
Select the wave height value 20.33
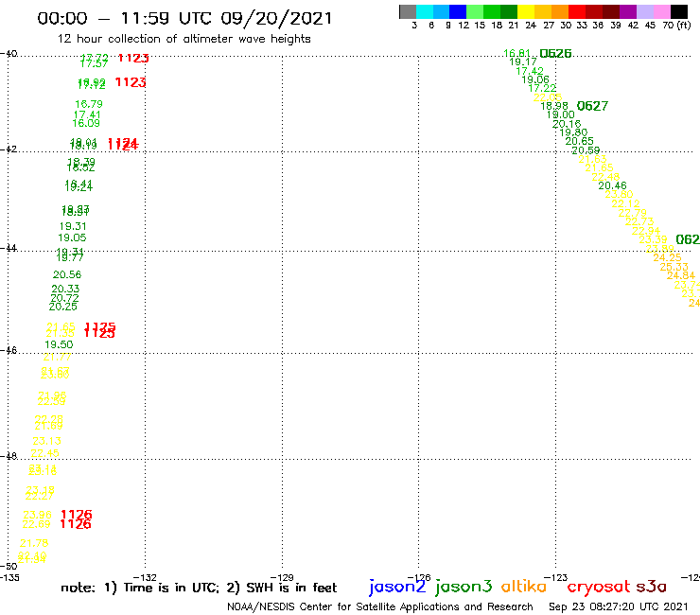click(65, 289)
